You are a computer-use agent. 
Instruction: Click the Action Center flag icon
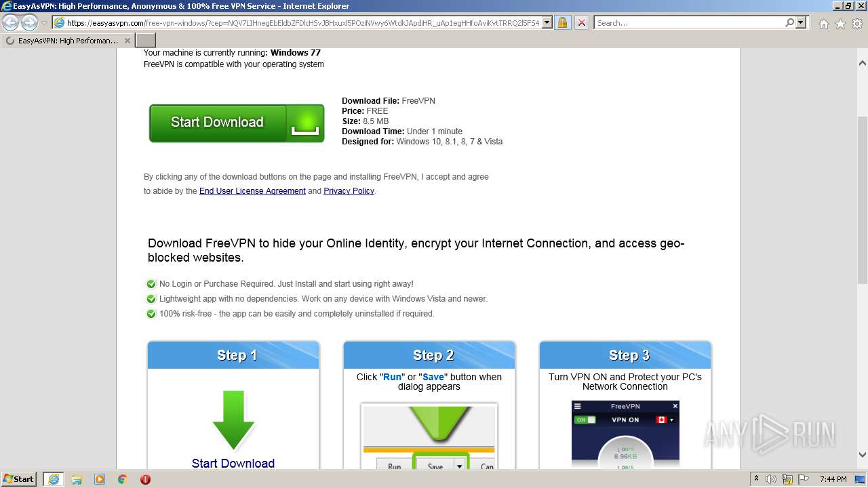pyautogui.click(x=803, y=479)
